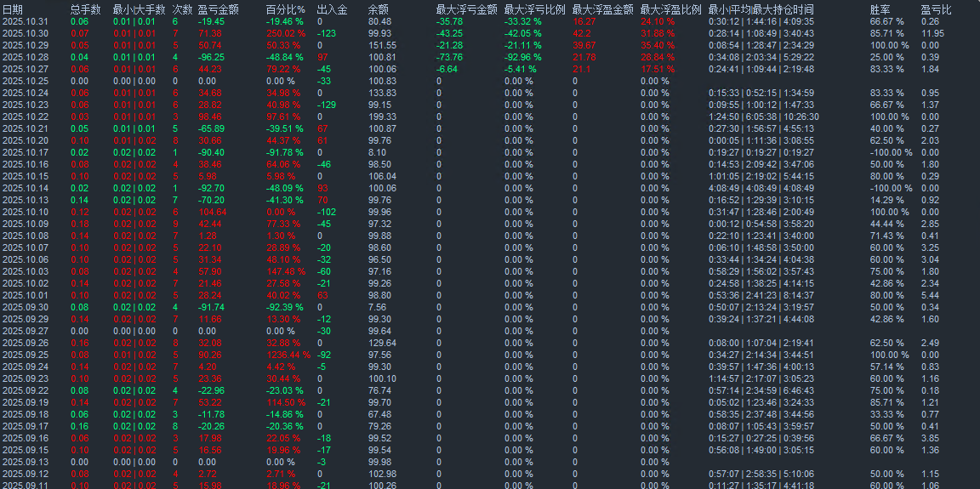The image size is (980, 489).
Task: Select the 44.44 % win rate
Action: (887, 224)
